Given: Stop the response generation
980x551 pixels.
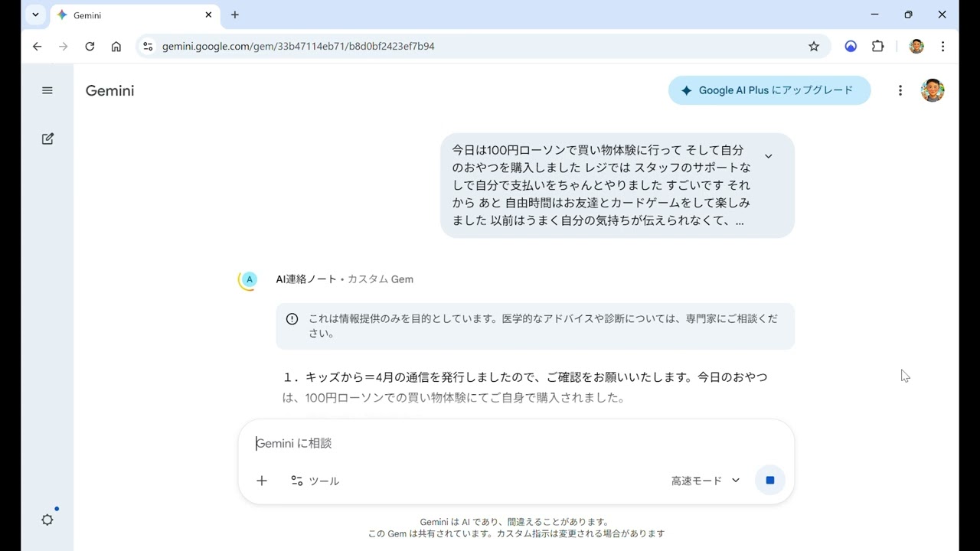Looking at the screenshot, I should [769, 481].
